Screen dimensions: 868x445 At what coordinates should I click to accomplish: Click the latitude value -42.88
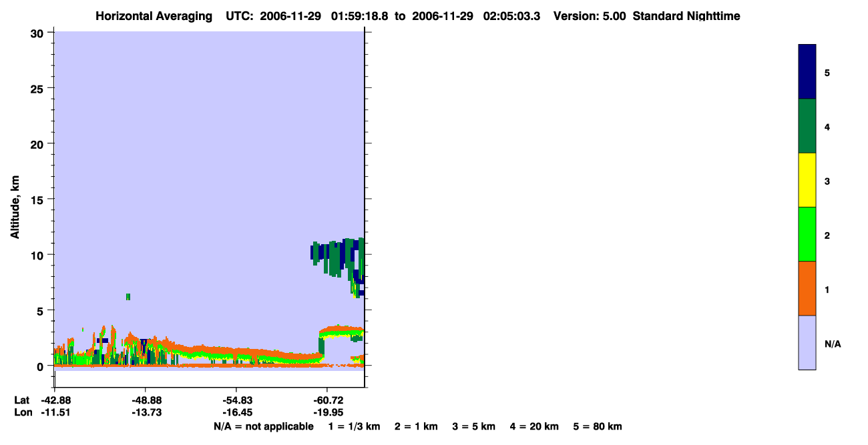55,400
